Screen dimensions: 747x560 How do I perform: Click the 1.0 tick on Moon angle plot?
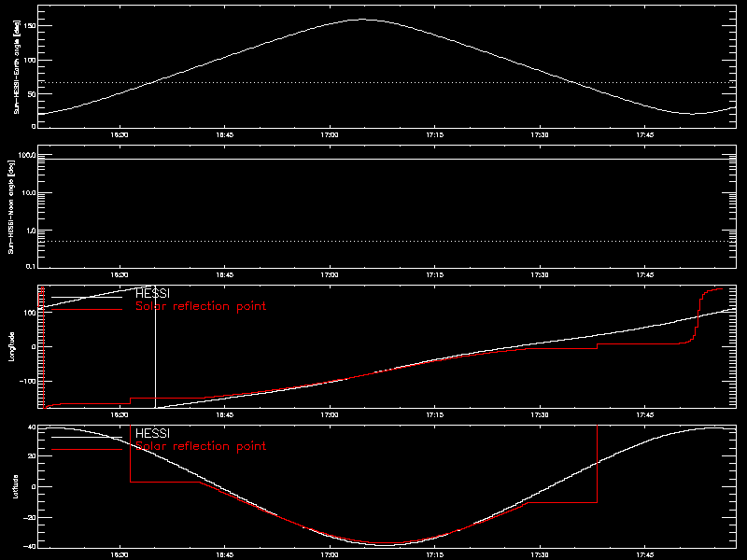click(x=30, y=231)
